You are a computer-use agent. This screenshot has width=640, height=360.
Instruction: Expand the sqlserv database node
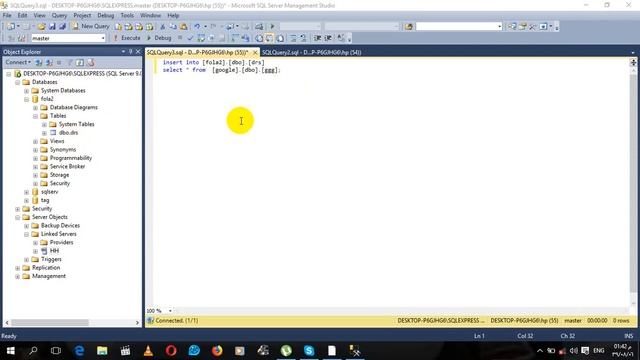coord(27,192)
